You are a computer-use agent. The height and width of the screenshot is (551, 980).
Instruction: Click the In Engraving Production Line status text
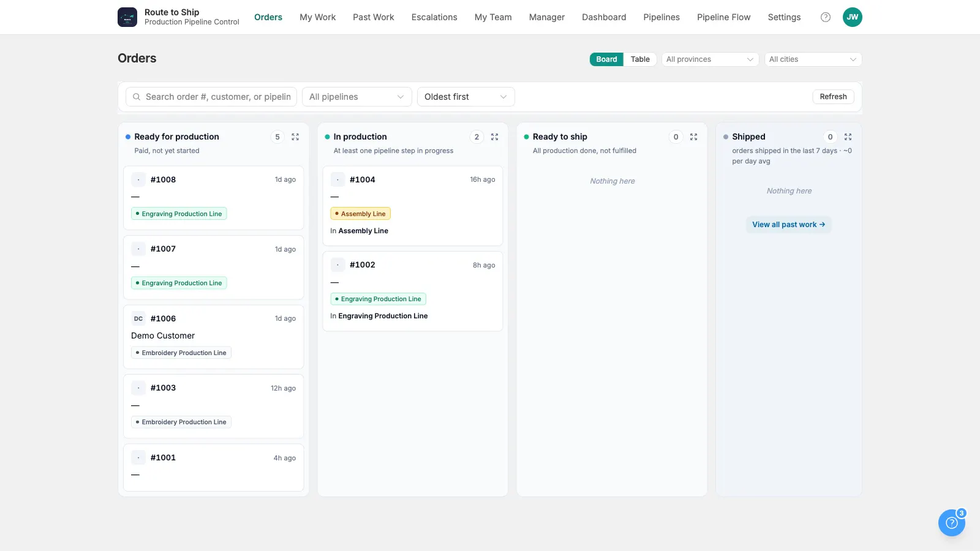point(379,316)
